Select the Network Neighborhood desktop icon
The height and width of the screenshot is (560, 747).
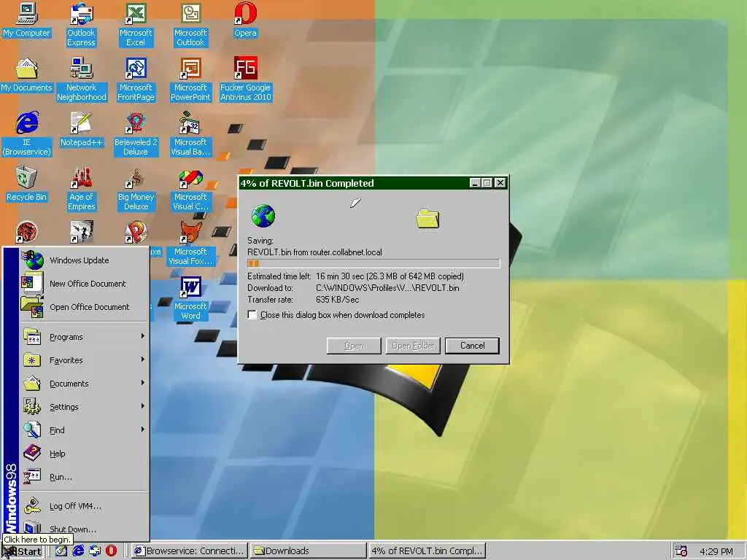[82, 79]
